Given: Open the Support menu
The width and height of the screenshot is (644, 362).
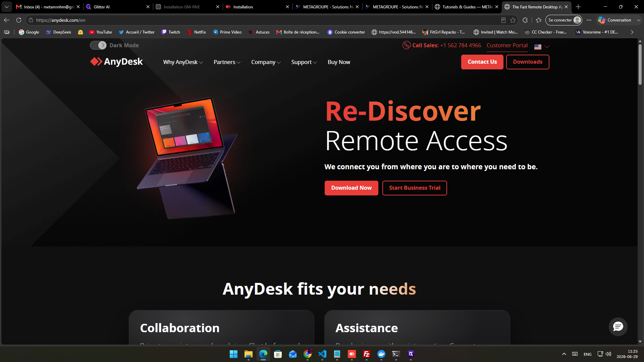Looking at the screenshot, I should click(304, 62).
